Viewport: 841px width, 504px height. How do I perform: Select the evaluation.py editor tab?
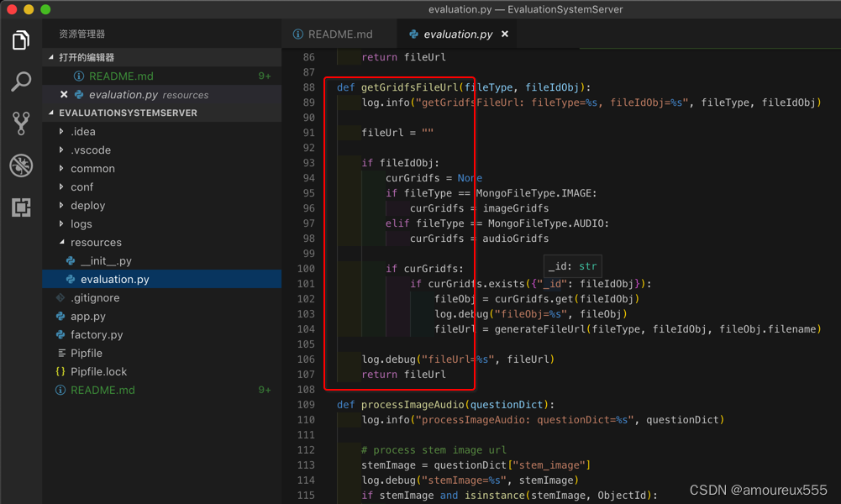point(458,34)
